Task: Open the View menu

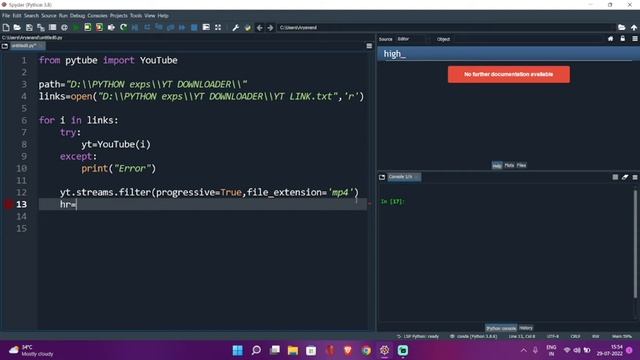Action: click(150, 16)
